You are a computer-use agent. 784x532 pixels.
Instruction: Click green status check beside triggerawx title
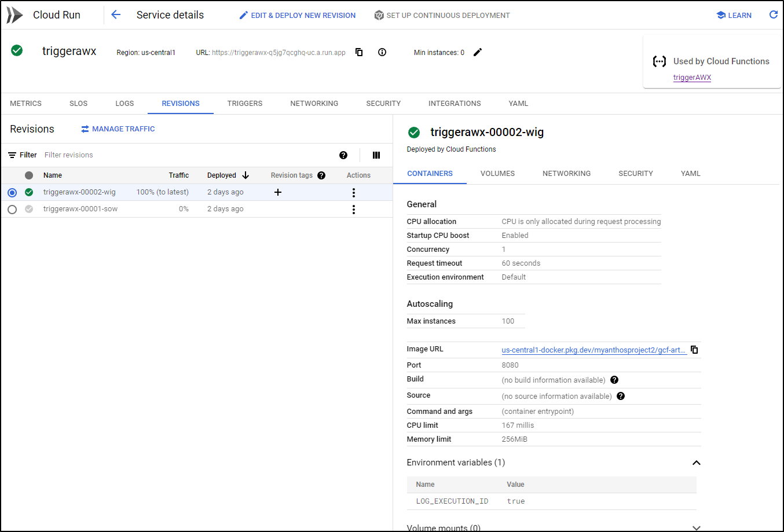tap(17, 50)
